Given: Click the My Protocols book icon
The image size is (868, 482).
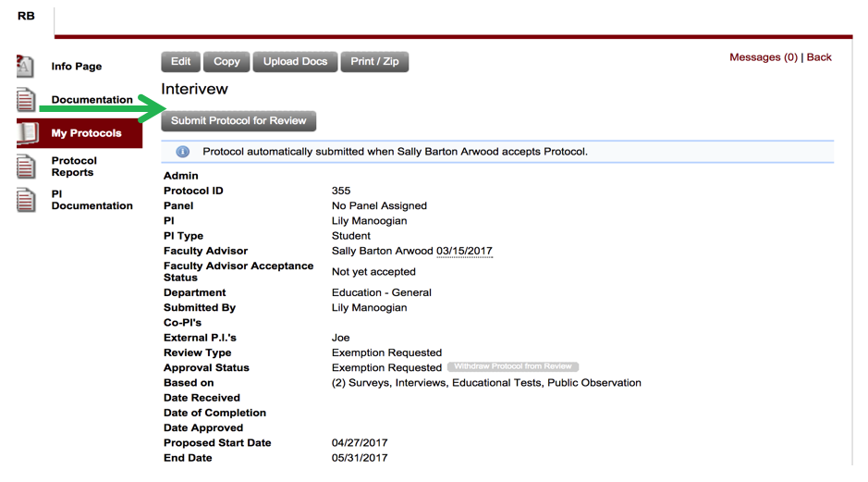Looking at the screenshot, I should [x=28, y=133].
